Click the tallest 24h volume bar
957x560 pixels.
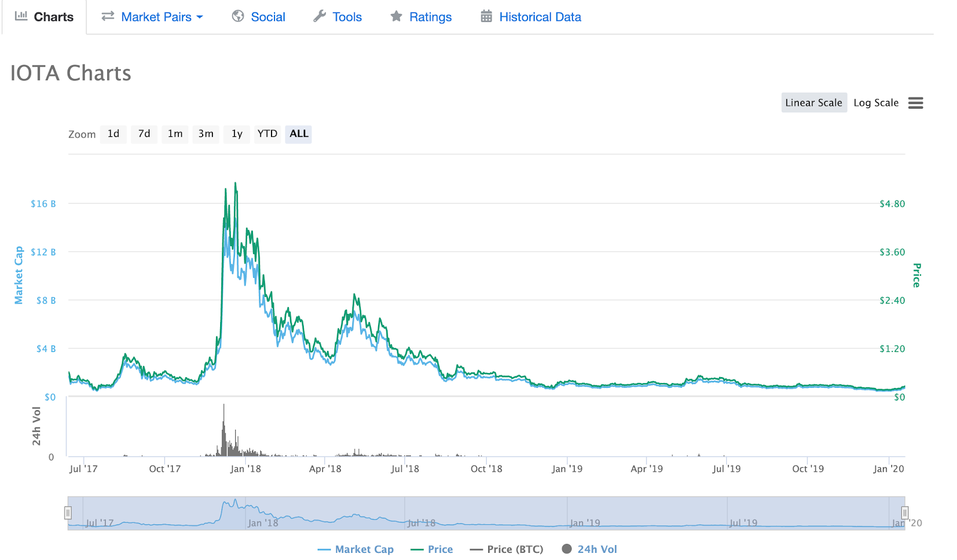(x=224, y=430)
